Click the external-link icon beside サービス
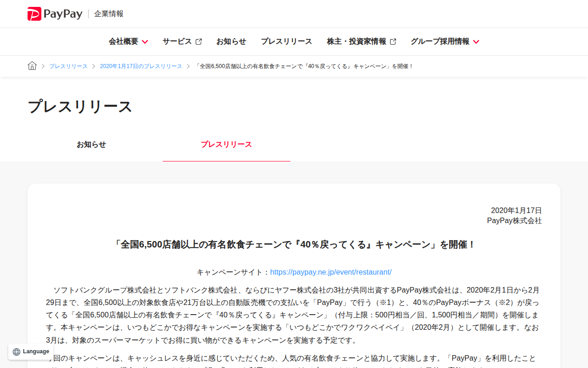 pos(198,41)
